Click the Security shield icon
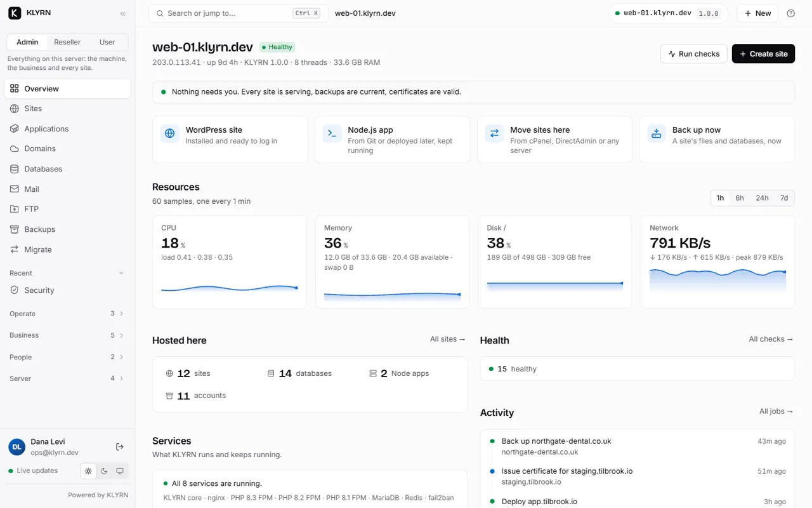812x508 pixels. click(15, 290)
